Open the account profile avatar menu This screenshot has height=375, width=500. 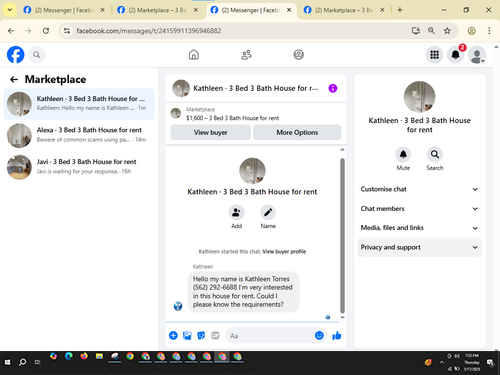click(x=477, y=55)
